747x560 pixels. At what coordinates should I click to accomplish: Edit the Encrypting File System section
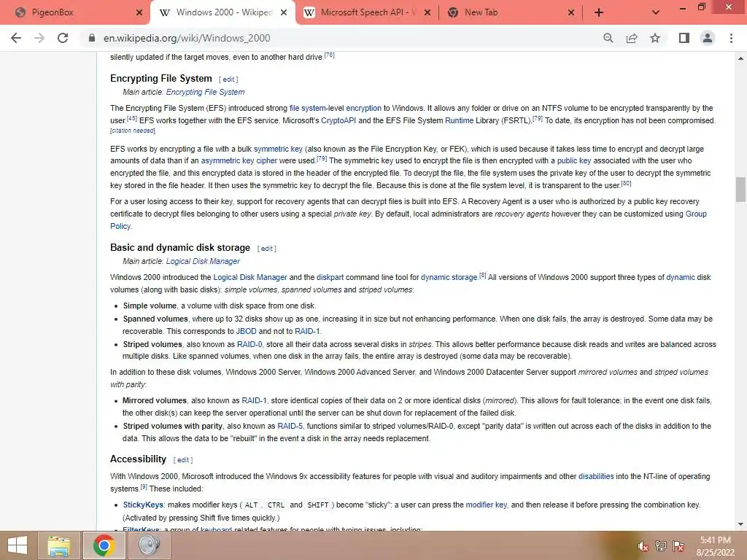228,79
